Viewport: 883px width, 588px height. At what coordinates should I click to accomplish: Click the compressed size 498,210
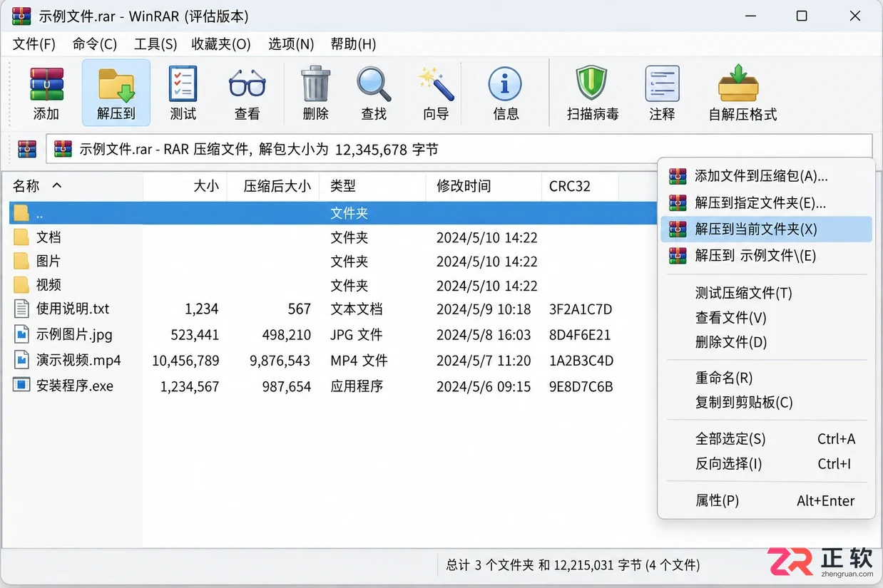coord(287,335)
